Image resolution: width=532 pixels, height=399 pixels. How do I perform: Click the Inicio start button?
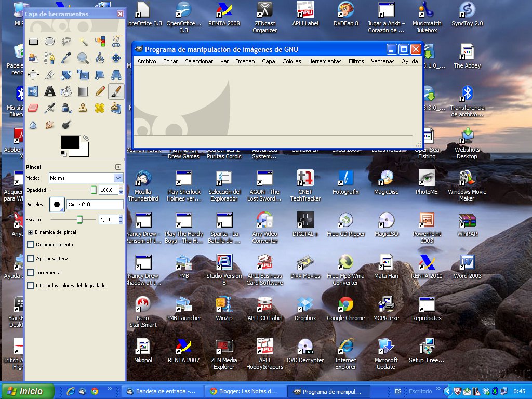[x=28, y=391]
